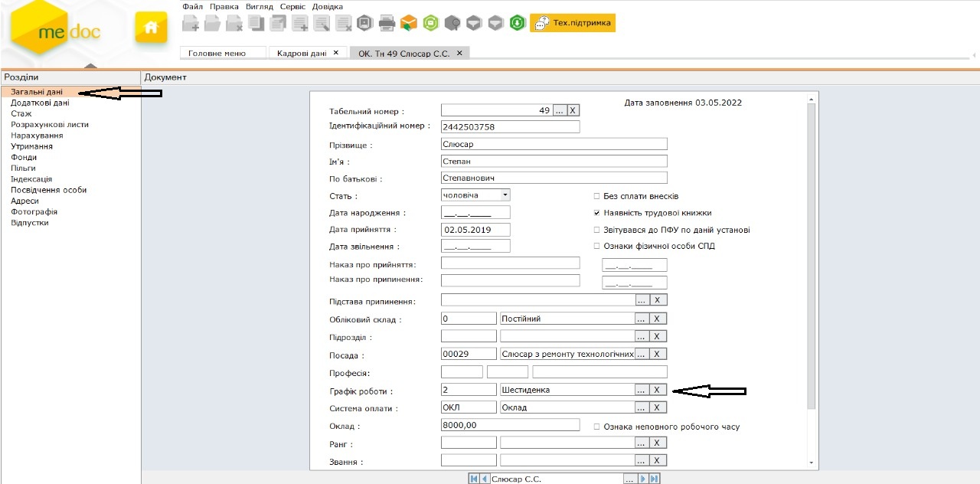Click the orange open-box icon in toolbar
980x484 pixels.
(x=409, y=23)
